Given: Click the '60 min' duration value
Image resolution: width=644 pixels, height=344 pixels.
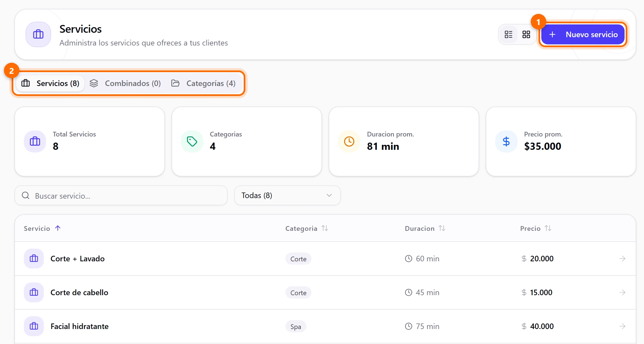Looking at the screenshot, I should tap(427, 259).
